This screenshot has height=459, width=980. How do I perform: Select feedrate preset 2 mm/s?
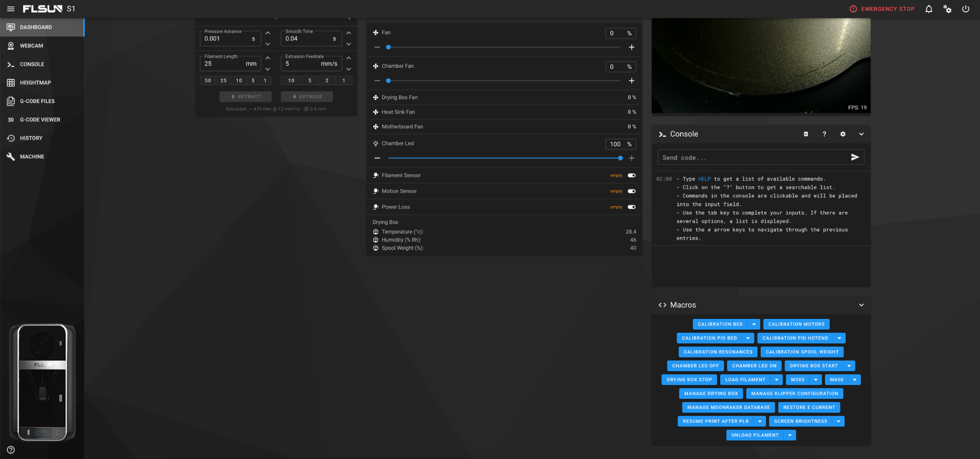click(327, 81)
